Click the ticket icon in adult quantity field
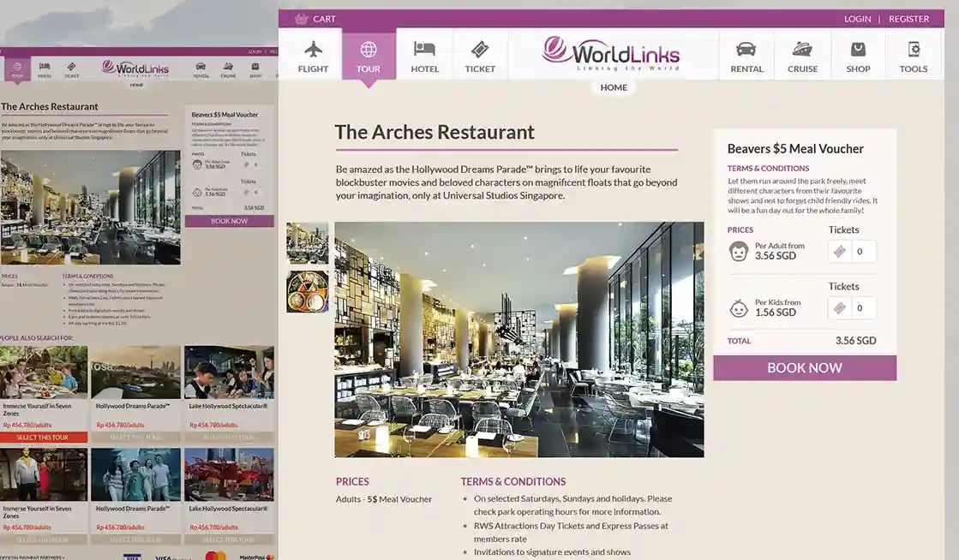This screenshot has height=560, width=959. [840, 251]
